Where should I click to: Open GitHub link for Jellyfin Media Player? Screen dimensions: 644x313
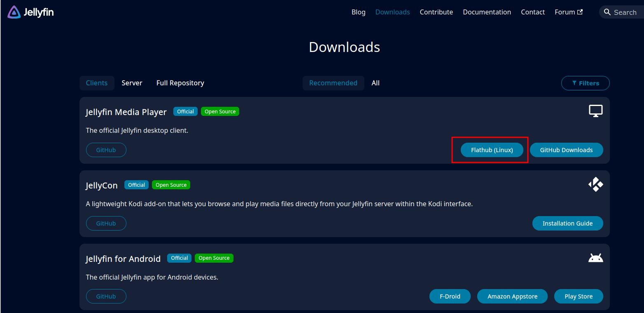tap(106, 150)
